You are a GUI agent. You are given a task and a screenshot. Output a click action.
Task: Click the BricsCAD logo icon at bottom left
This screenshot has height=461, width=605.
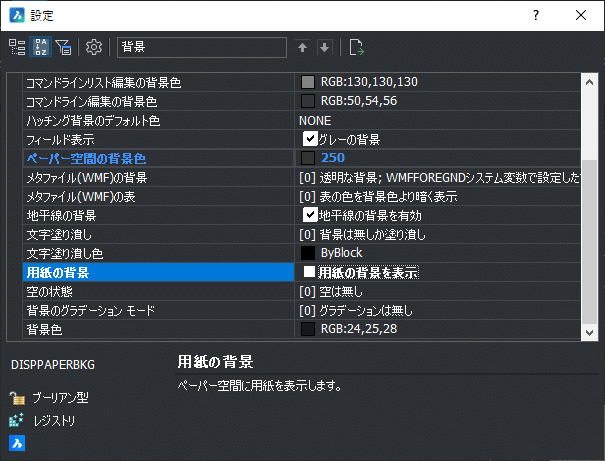pos(17,443)
